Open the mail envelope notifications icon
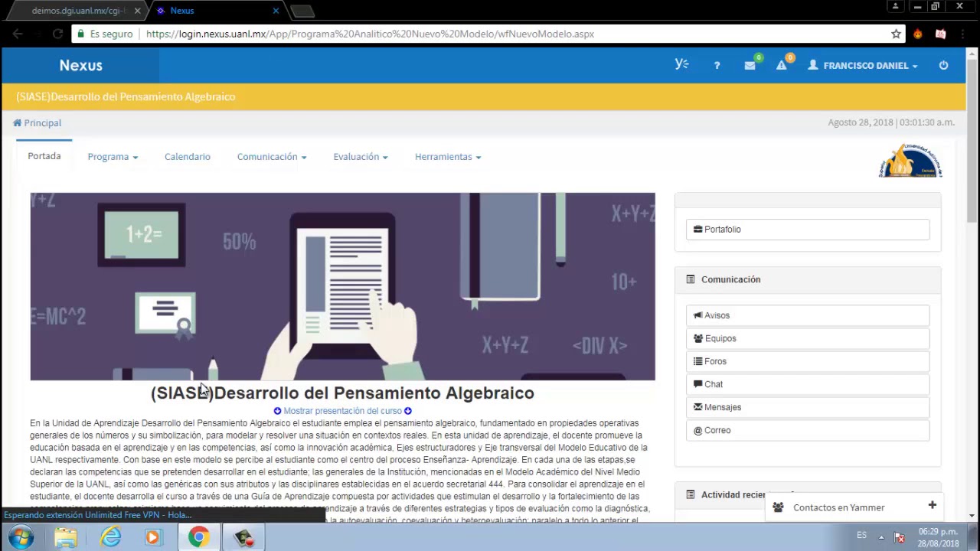Viewport: 980px width, 551px height. coord(750,65)
